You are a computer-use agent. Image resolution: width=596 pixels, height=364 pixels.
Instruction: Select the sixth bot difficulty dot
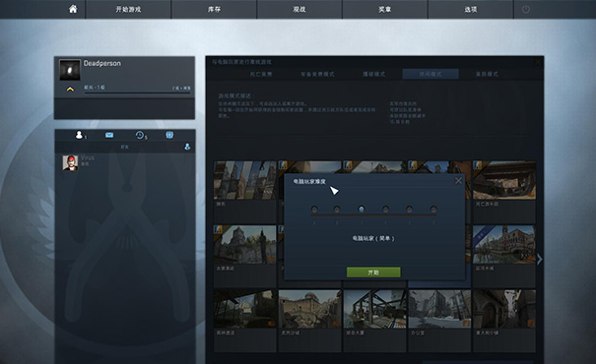433,209
